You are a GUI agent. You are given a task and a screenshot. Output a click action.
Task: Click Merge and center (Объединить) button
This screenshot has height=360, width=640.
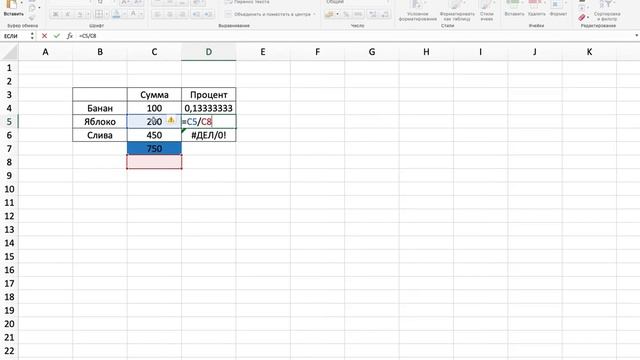[x=267, y=14]
